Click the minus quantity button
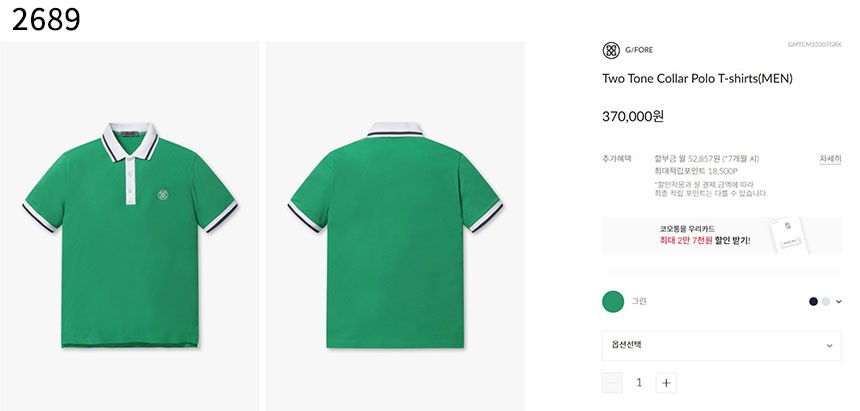 [612, 382]
